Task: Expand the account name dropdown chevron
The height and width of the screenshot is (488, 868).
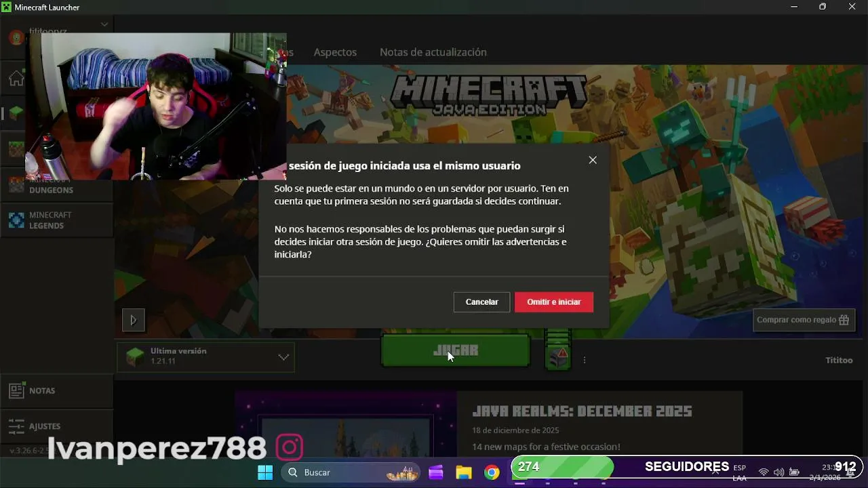Action: point(104,24)
